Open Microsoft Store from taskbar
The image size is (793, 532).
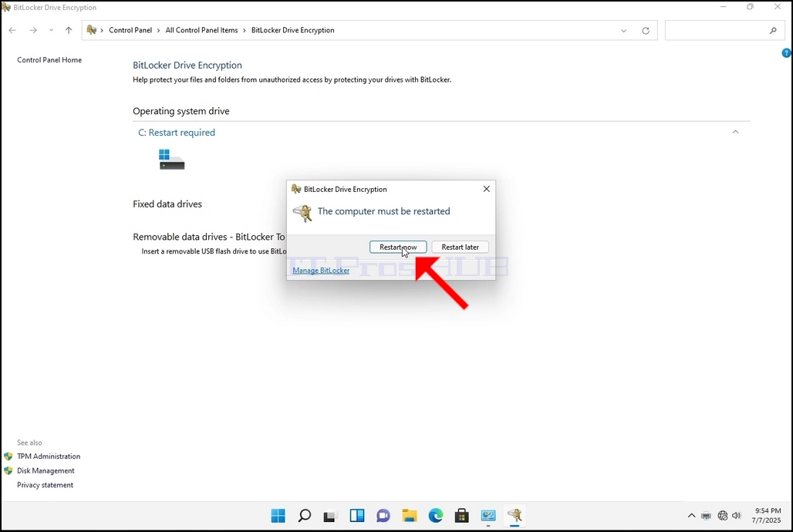[x=462, y=515]
